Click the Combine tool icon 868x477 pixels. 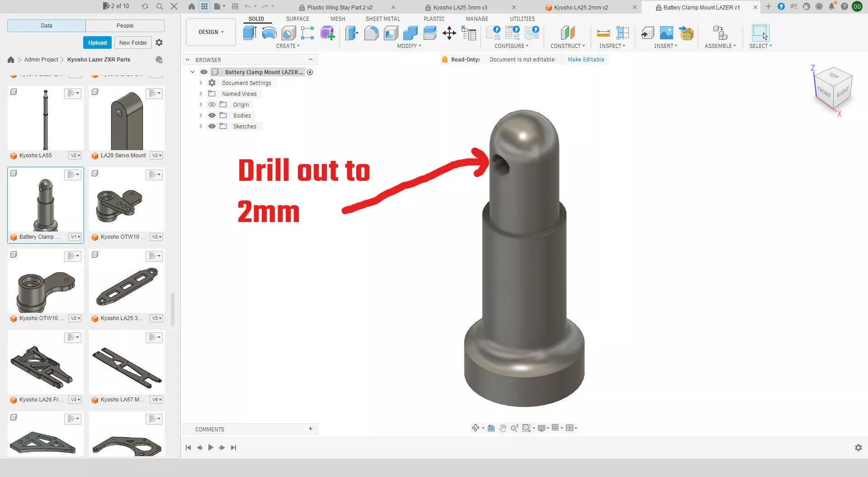410,33
